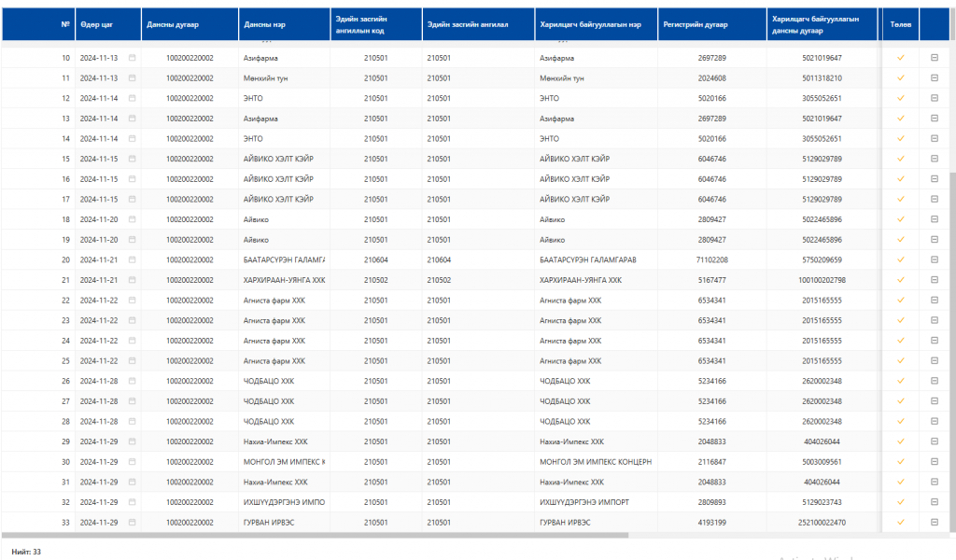The image size is (956, 560).
Task: Remove row 19 via its minus icon
Action: click(x=934, y=240)
